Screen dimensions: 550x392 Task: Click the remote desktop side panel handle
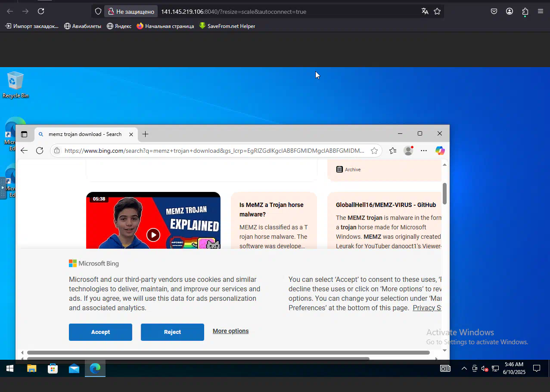click(3, 188)
